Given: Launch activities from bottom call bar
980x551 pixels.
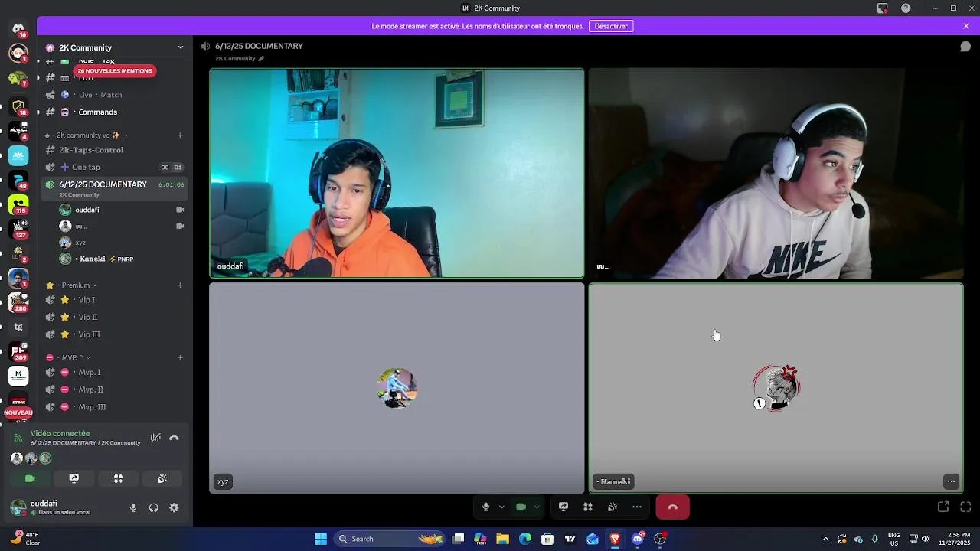Looking at the screenshot, I should tap(588, 507).
